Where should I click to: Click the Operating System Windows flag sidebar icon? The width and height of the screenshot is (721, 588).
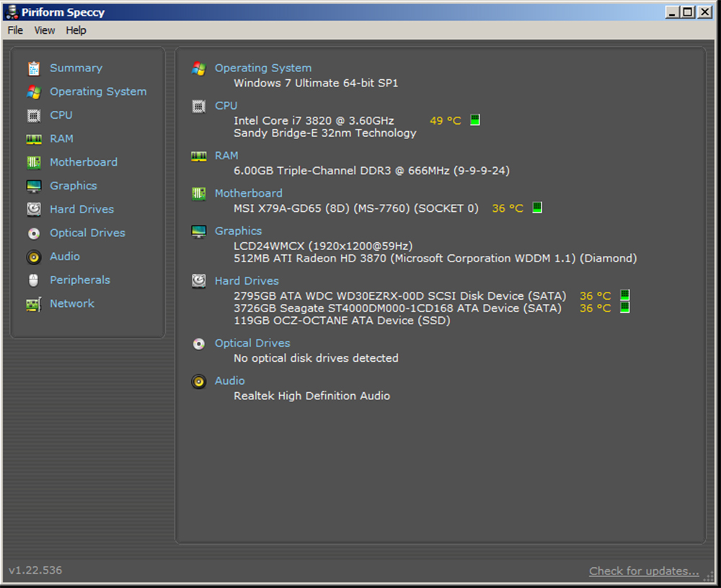click(34, 92)
